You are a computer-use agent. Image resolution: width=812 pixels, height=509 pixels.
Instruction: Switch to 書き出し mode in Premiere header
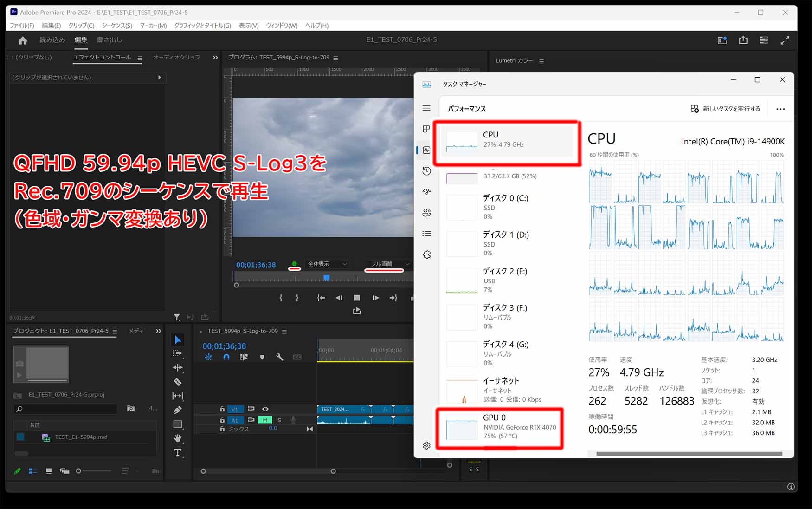[x=109, y=39]
